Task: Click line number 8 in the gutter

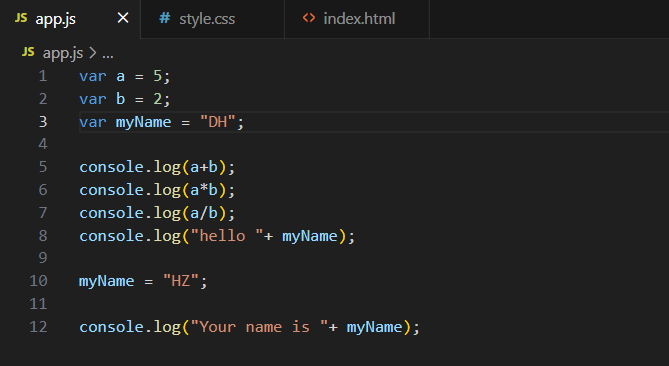Action: 43,236
